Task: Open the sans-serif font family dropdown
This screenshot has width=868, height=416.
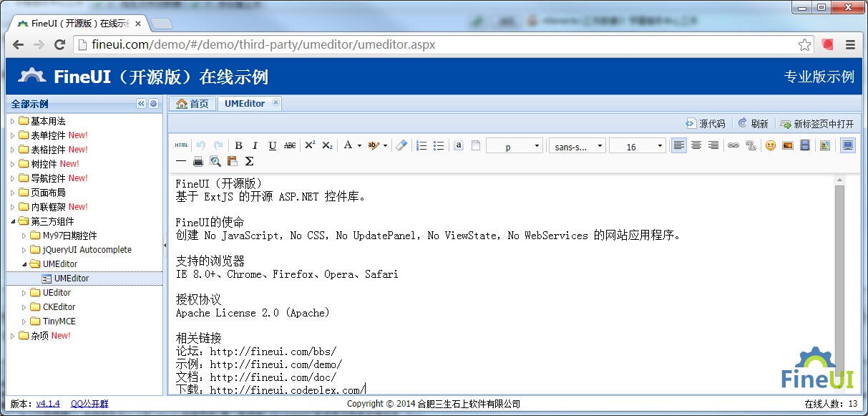Action: pos(577,146)
